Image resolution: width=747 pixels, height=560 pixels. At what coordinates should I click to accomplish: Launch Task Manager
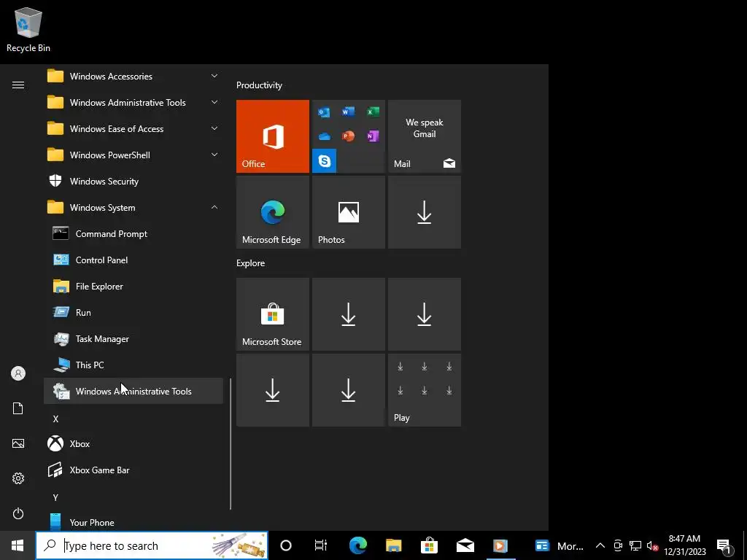pos(133,338)
